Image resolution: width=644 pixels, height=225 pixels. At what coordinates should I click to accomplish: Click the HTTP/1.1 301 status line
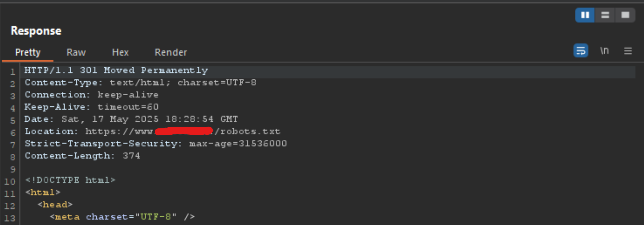pyautogui.click(x=116, y=70)
